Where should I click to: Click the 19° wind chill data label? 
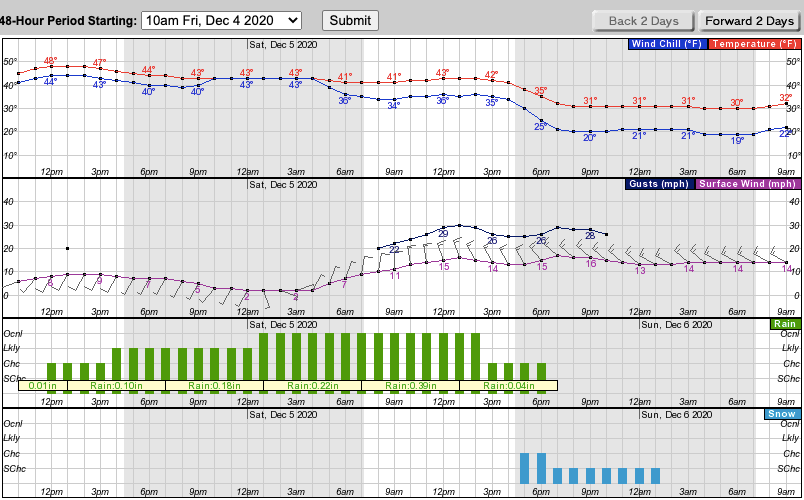pos(737,141)
